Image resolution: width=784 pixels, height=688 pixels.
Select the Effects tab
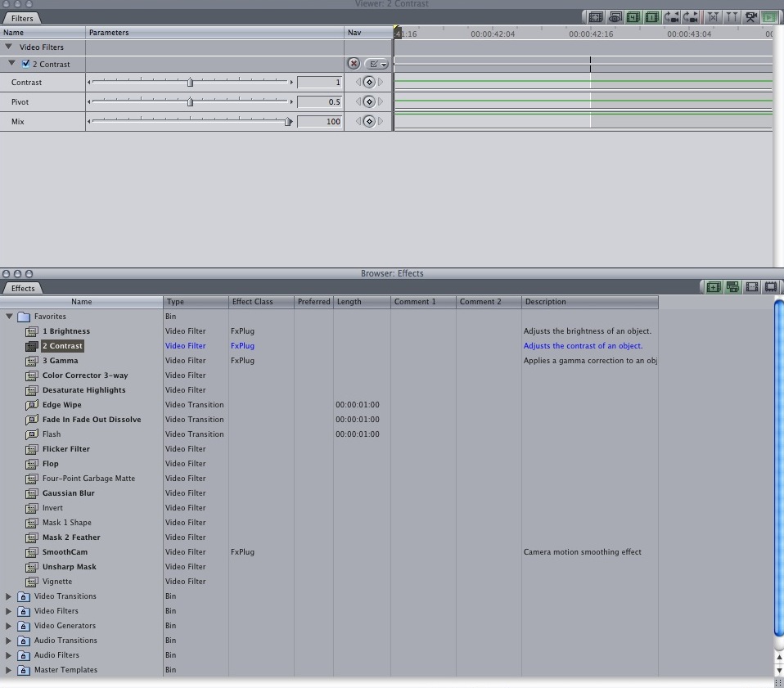pyautogui.click(x=23, y=288)
